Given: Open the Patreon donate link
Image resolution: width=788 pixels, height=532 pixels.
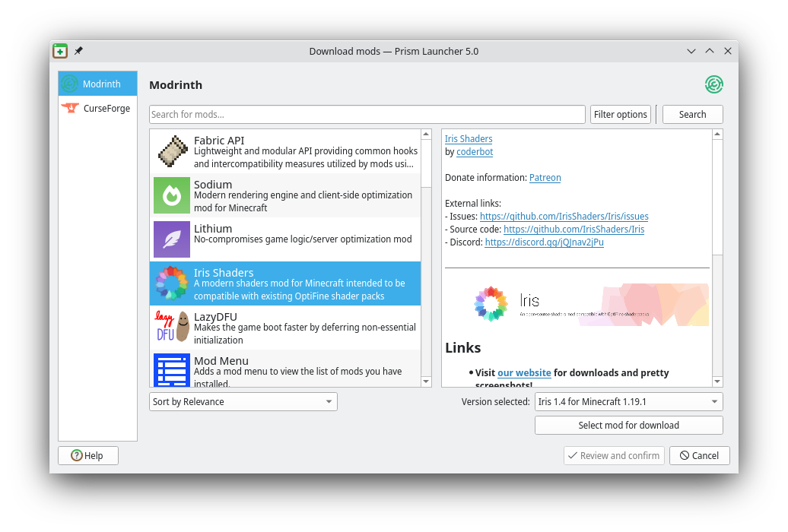Looking at the screenshot, I should click(545, 178).
